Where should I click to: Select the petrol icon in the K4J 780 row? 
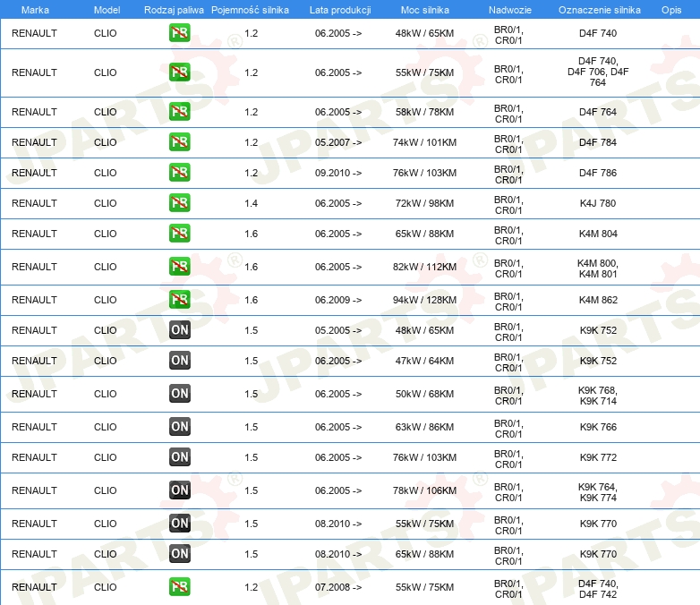[179, 202]
